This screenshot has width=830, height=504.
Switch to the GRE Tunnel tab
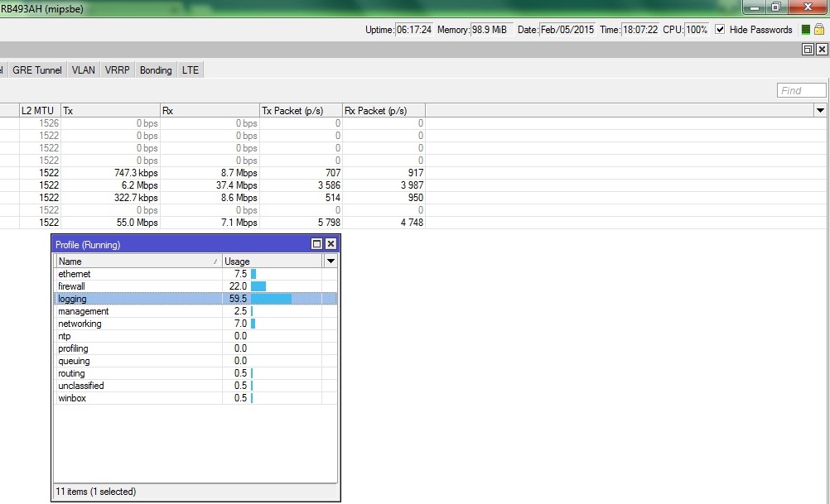tap(37, 70)
